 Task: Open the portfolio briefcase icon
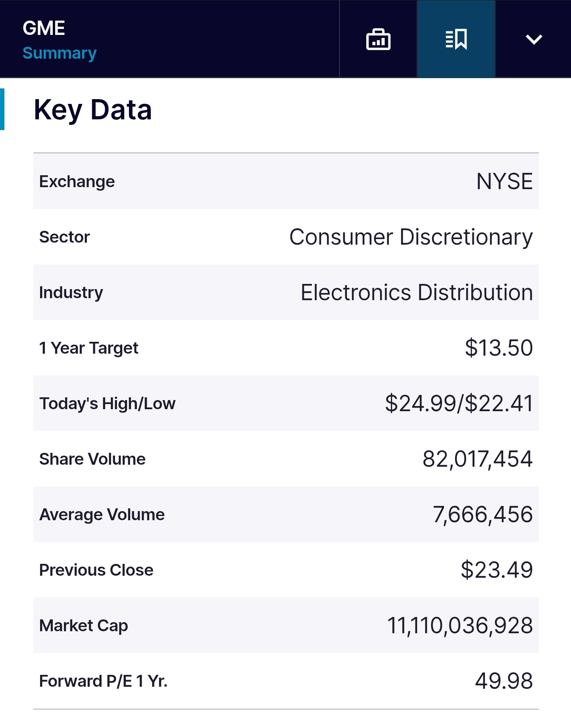point(378,39)
